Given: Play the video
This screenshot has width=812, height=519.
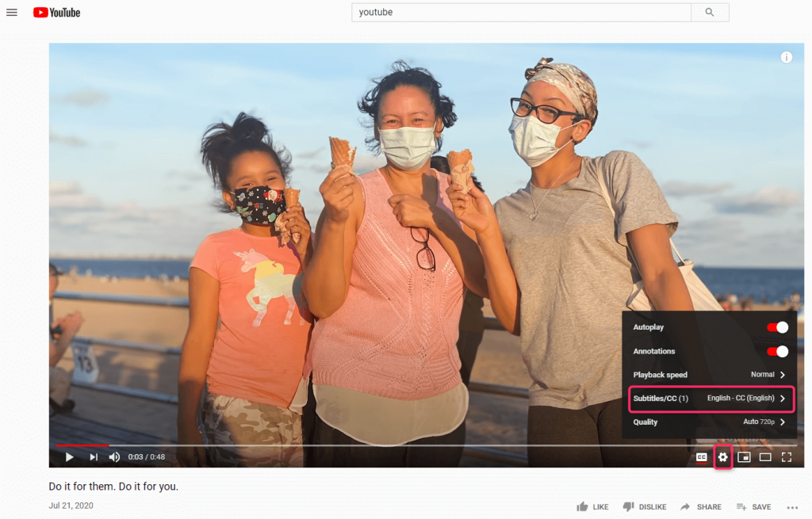Looking at the screenshot, I should pyautogui.click(x=70, y=457).
